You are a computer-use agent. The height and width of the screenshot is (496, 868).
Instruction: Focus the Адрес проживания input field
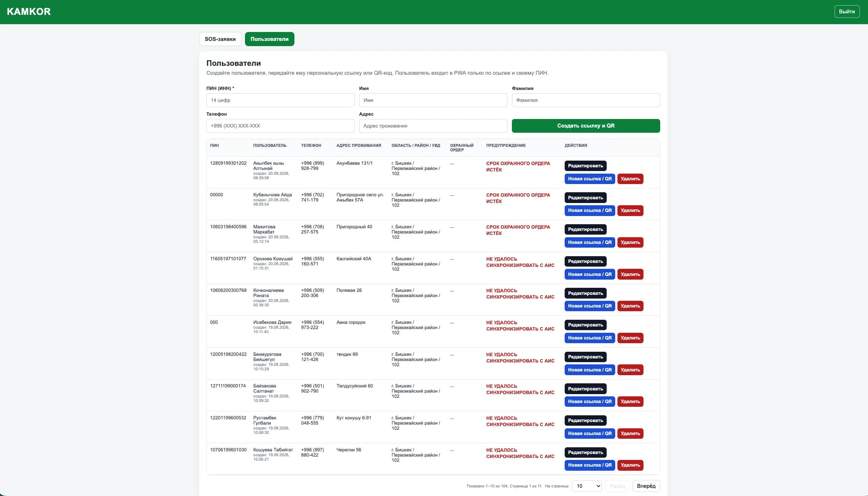pos(433,126)
